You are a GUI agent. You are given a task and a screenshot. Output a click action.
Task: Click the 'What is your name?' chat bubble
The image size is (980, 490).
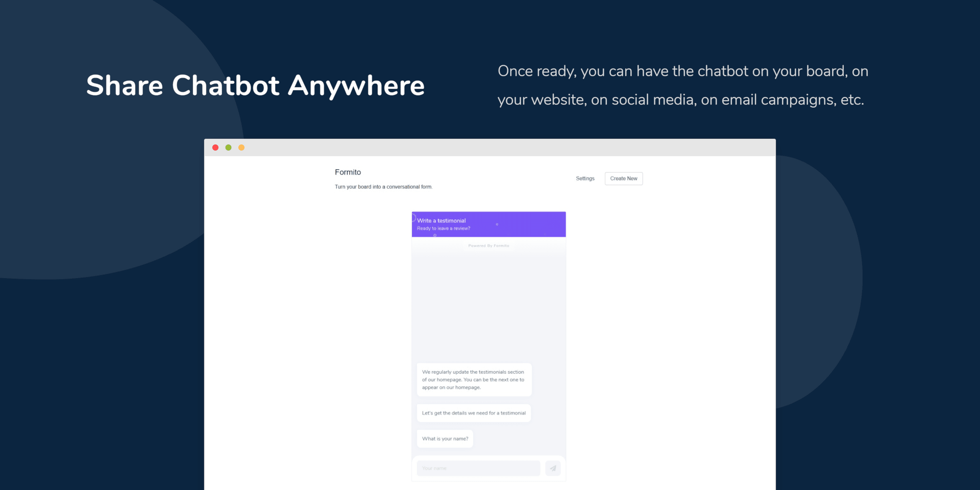pyautogui.click(x=445, y=439)
